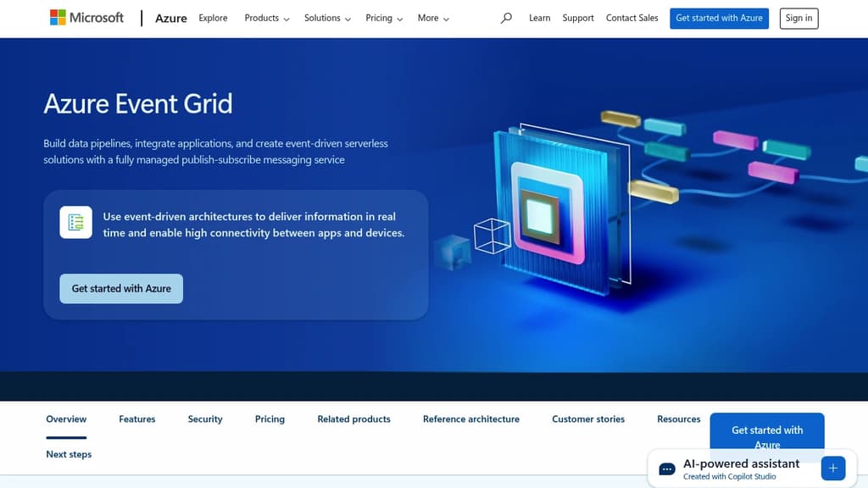
Task: Expand the More menu
Action: point(433,19)
